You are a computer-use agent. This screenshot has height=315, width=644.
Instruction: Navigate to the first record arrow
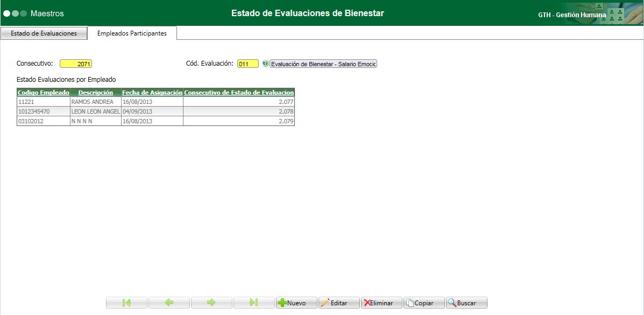[126, 302]
